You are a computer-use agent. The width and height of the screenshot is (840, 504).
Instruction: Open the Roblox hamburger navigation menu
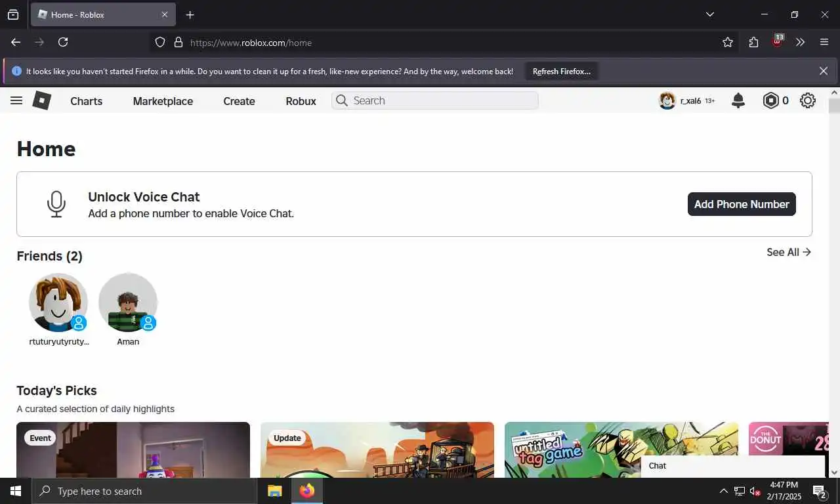16,100
